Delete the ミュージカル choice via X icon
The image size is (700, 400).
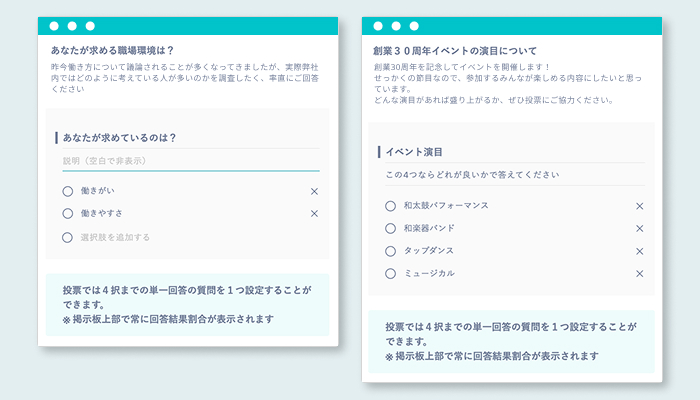point(640,273)
